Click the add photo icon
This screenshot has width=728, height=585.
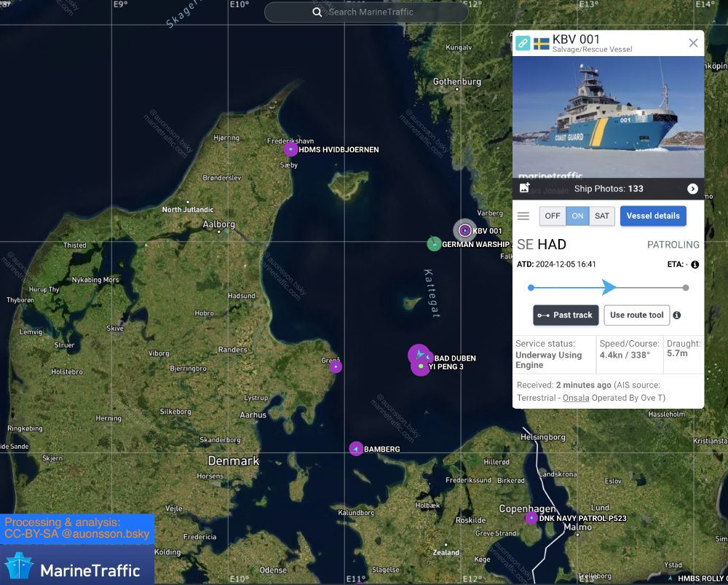525,188
